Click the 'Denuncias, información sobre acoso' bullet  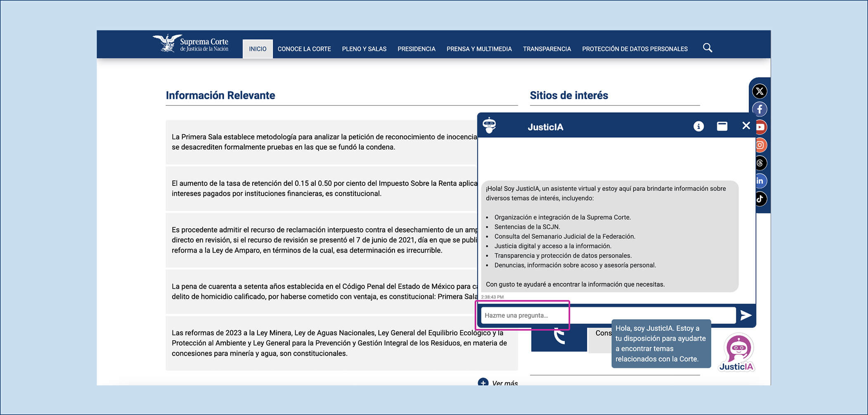click(575, 265)
